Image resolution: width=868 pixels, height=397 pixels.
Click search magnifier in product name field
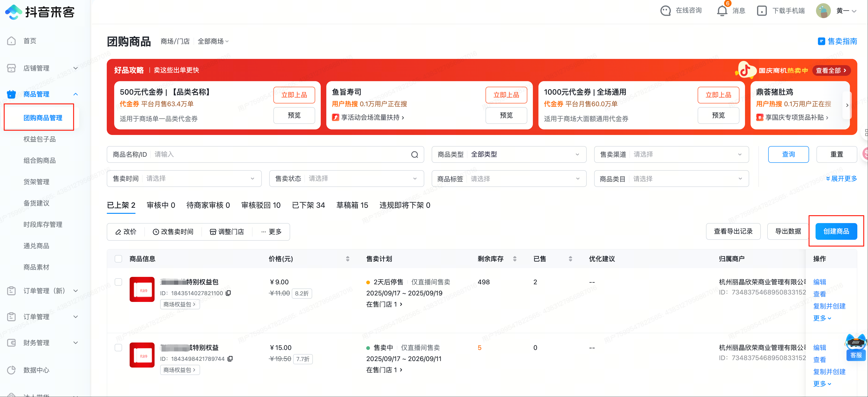coord(415,155)
